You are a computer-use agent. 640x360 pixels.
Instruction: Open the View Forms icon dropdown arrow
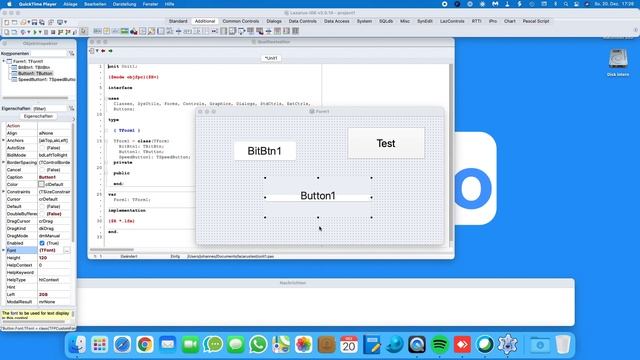tap(65, 22)
